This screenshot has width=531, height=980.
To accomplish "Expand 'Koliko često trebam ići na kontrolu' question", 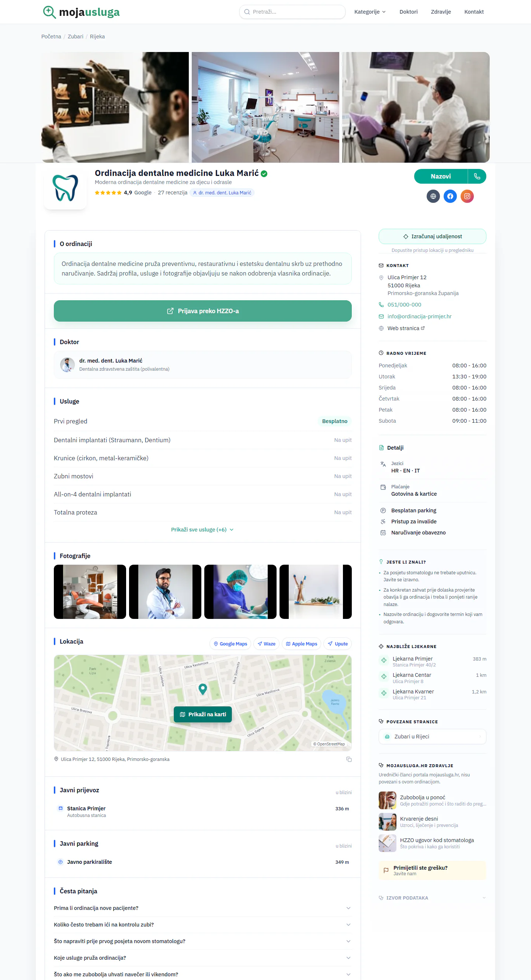I will (202, 925).
